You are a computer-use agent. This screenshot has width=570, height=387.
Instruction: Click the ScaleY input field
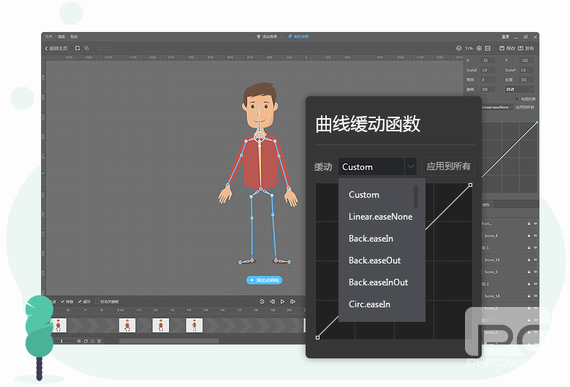pyautogui.click(x=527, y=70)
